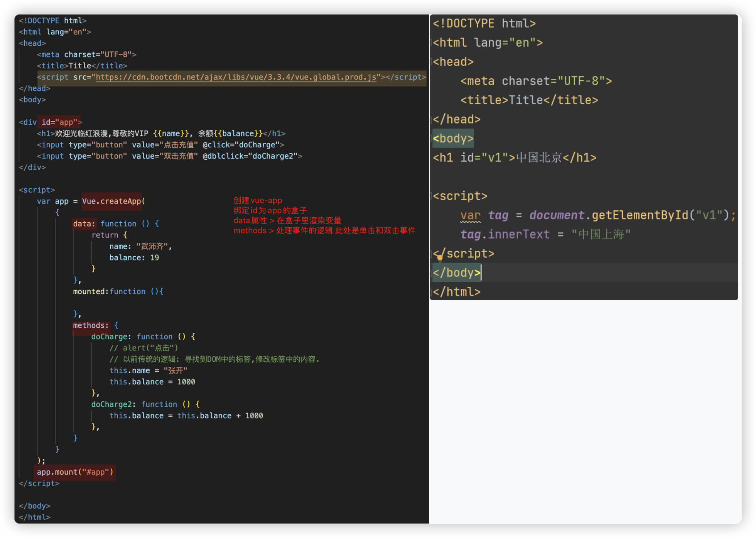Collapse the html lang tag fold marker
The image size is (756, 538).
pos(432,42)
